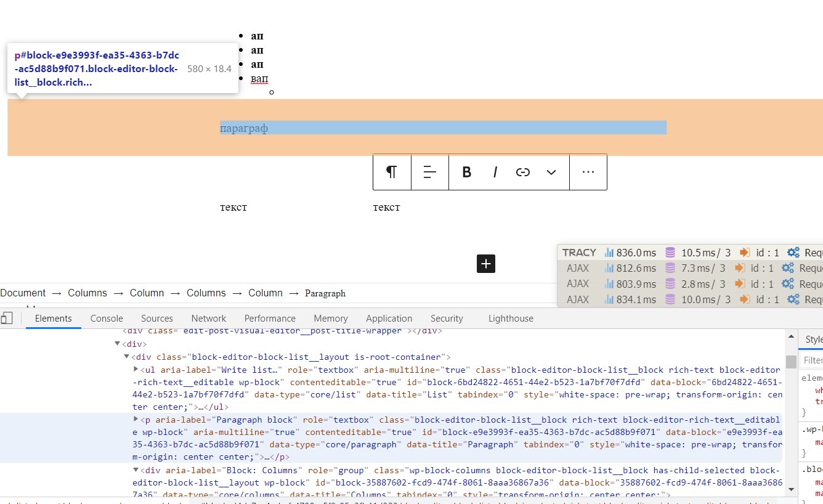Screen dimensions: 823x504
Task: Click the Paragraph block type icon
Action: (392, 172)
